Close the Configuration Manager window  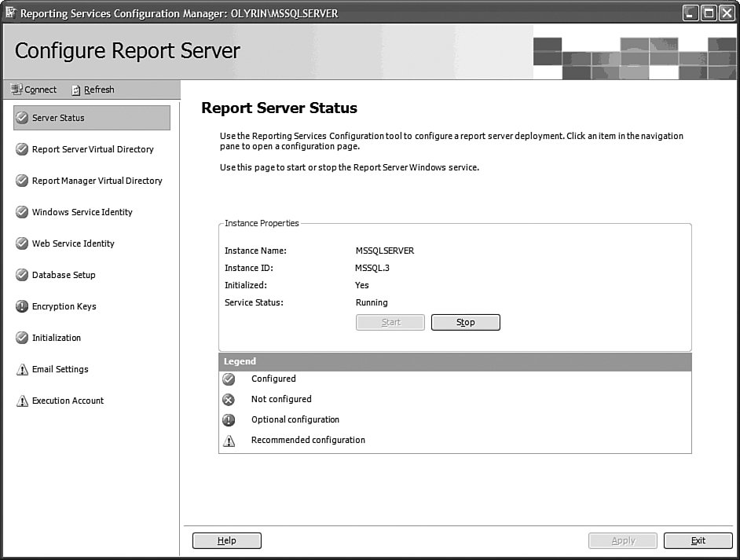pos(727,13)
